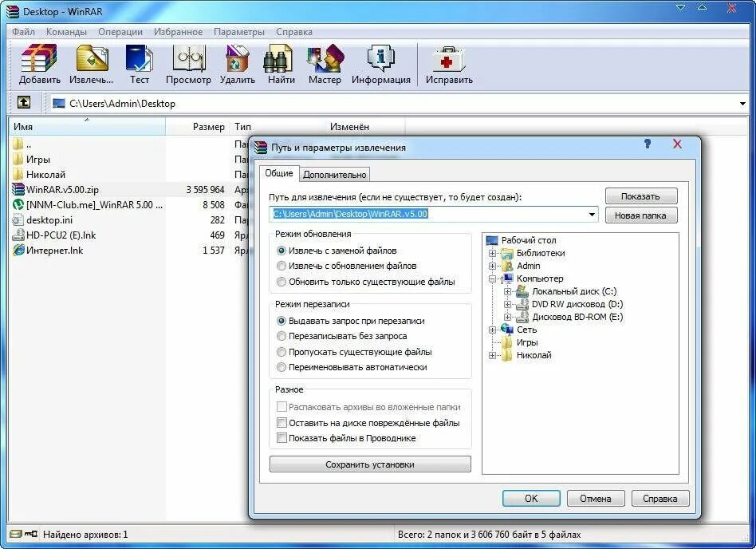This screenshot has height=549, width=756.
Task: Click the Отмена button
Action: coord(596,499)
